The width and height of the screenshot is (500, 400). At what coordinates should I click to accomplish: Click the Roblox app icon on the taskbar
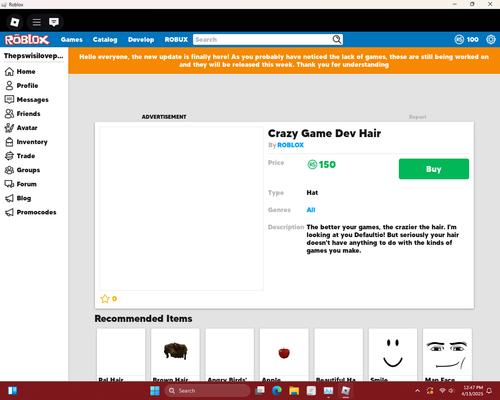click(x=346, y=391)
